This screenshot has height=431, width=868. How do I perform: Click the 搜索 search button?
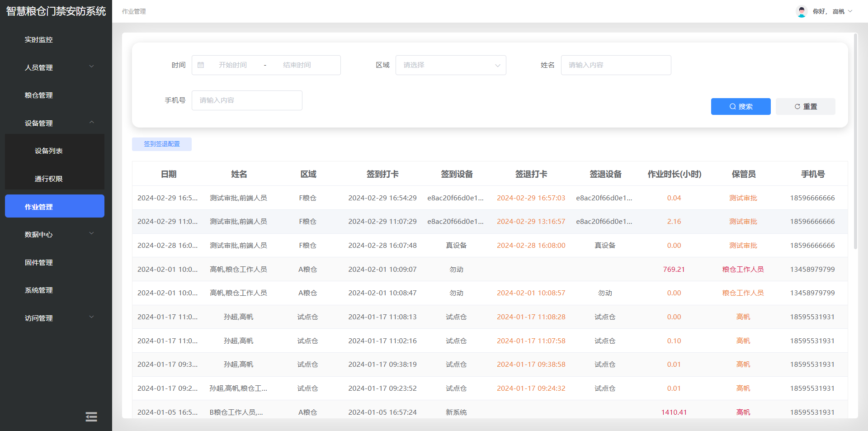741,106
